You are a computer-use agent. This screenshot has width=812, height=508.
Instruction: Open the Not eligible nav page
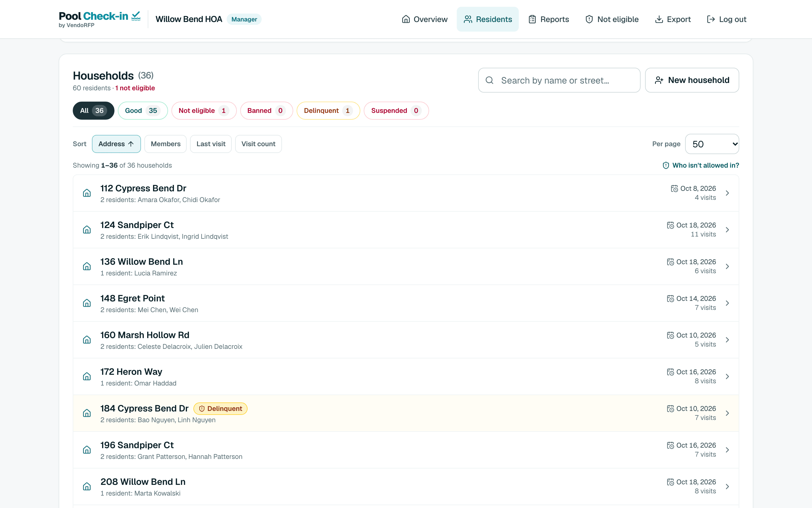pos(612,19)
